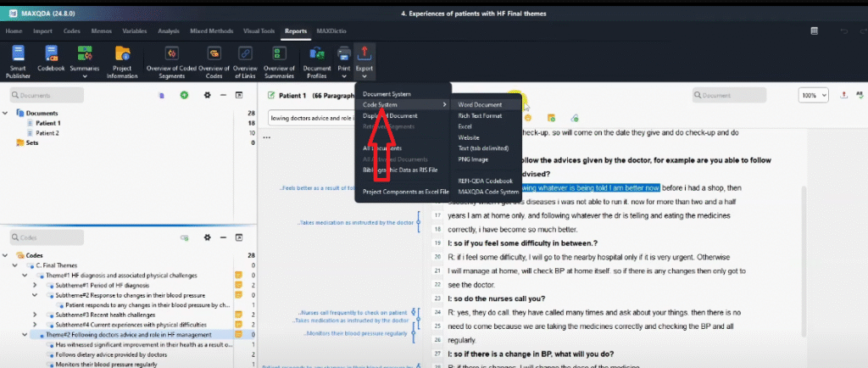This screenshot has height=368, width=868.
Task: Open memo icon for Theme#2 code
Action: (238, 335)
